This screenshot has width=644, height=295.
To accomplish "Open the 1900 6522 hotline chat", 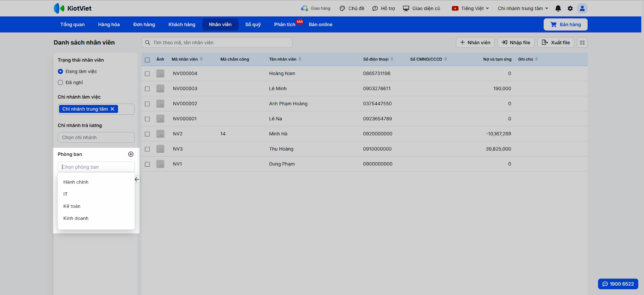I will [618, 284].
